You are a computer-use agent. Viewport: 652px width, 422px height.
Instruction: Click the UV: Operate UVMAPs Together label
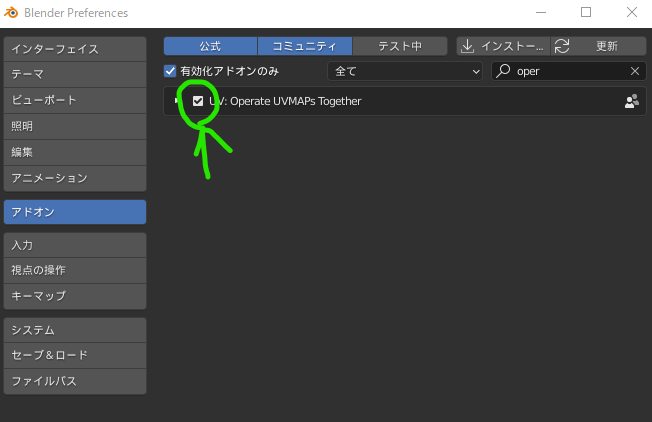[x=285, y=101]
